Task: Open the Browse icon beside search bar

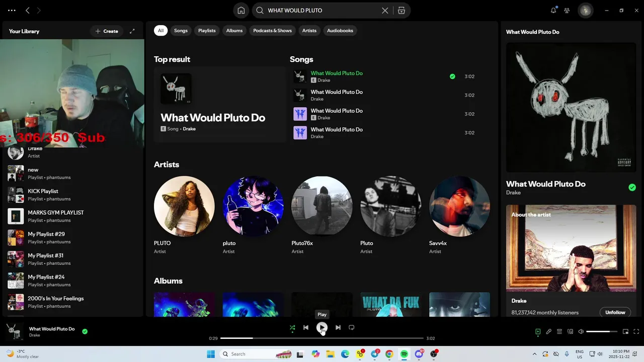Action: click(401, 10)
